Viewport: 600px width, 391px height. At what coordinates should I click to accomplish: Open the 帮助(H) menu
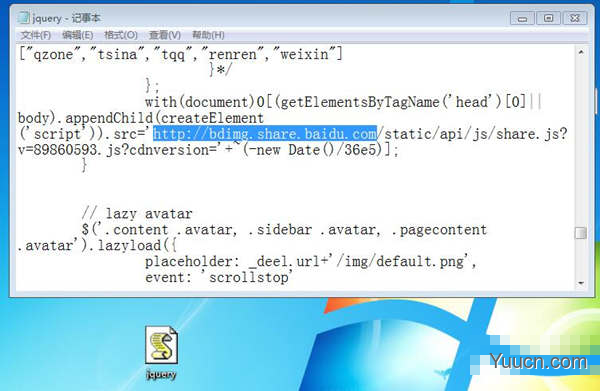point(208,35)
